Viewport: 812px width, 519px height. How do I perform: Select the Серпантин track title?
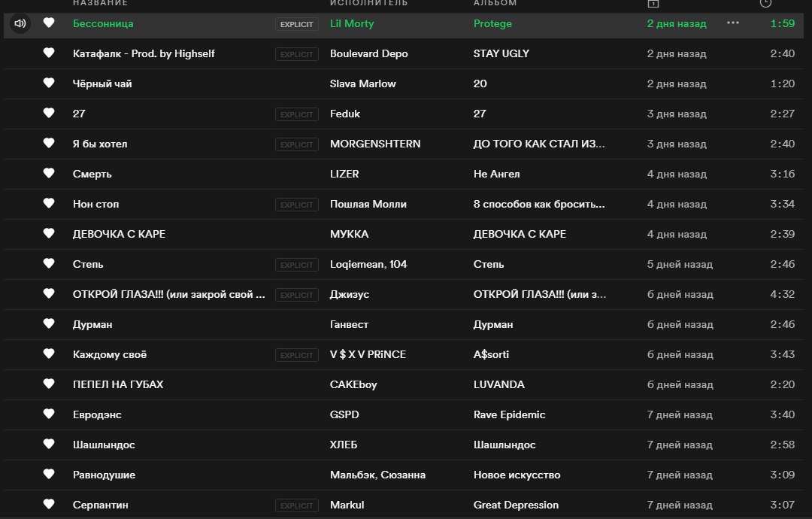click(101, 505)
